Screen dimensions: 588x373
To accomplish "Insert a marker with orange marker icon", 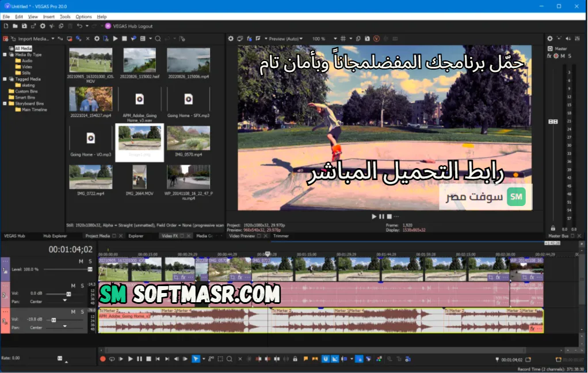I will 306,359.
